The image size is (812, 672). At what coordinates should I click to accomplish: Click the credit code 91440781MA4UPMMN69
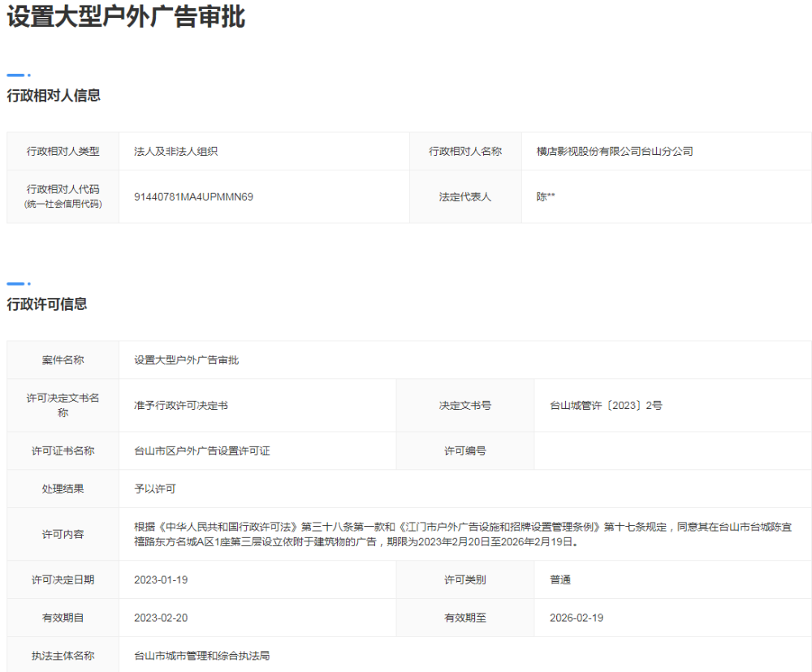pos(193,196)
